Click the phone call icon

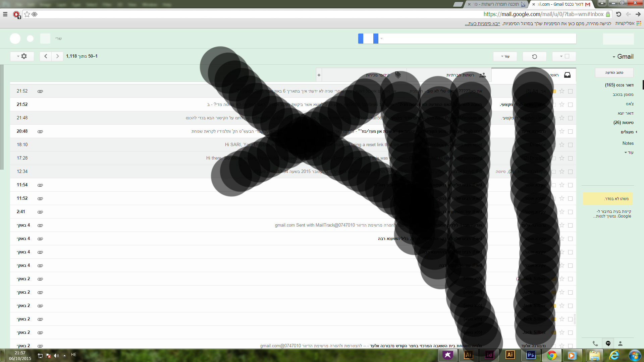pyautogui.click(x=595, y=344)
